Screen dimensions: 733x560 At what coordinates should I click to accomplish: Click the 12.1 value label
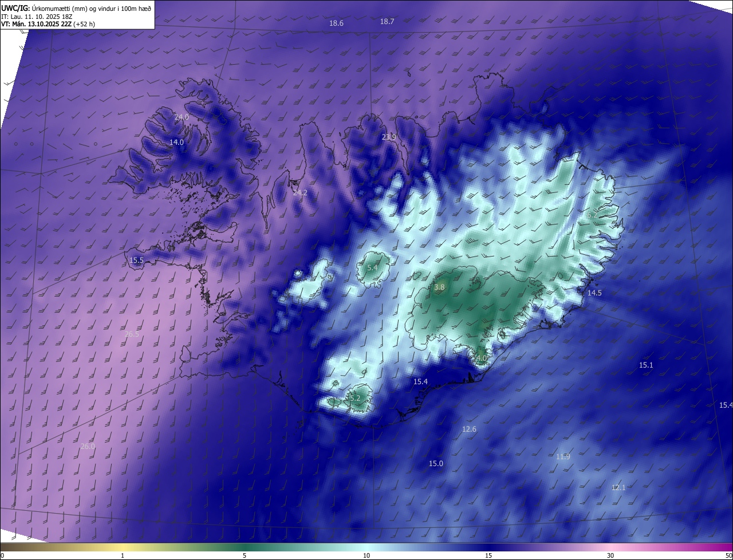pos(618,487)
